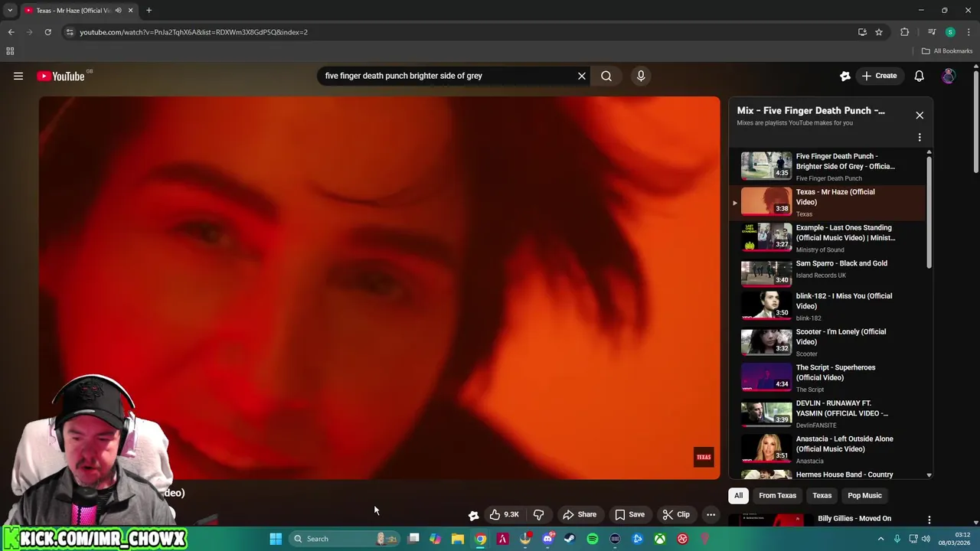Close the Texas - Mr Haze tab

(130, 11)
